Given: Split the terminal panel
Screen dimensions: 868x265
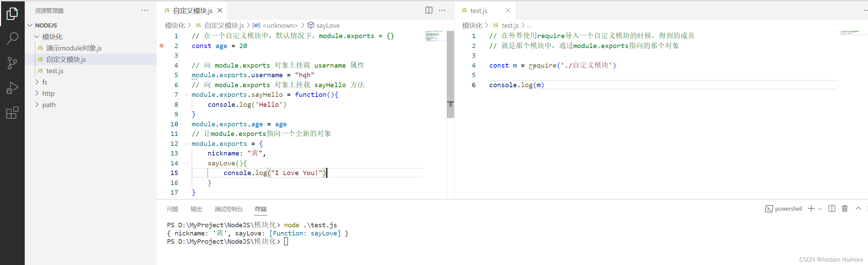Looking at the screenshot, I should (x=832, y=209).
